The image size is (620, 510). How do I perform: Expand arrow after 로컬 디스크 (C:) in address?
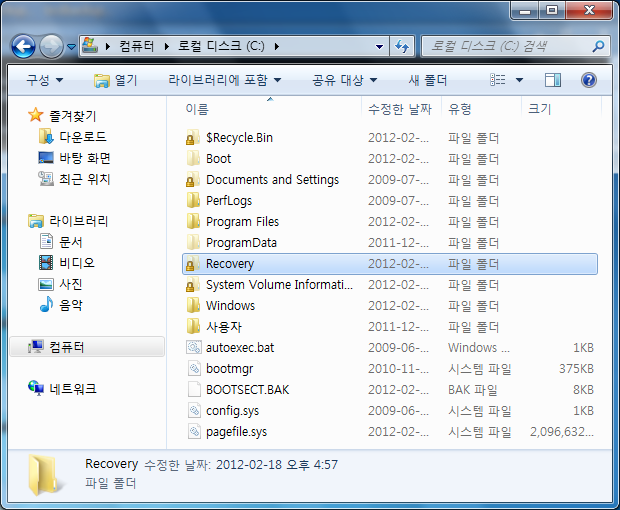point(277,47)
